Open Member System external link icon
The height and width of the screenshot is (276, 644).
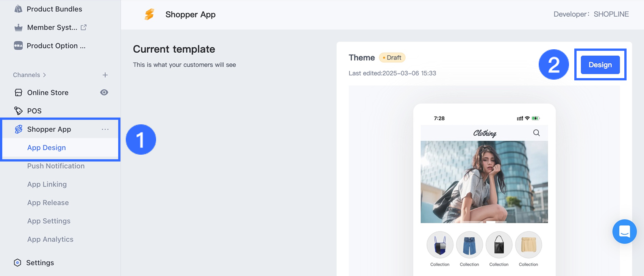(84, 27)
